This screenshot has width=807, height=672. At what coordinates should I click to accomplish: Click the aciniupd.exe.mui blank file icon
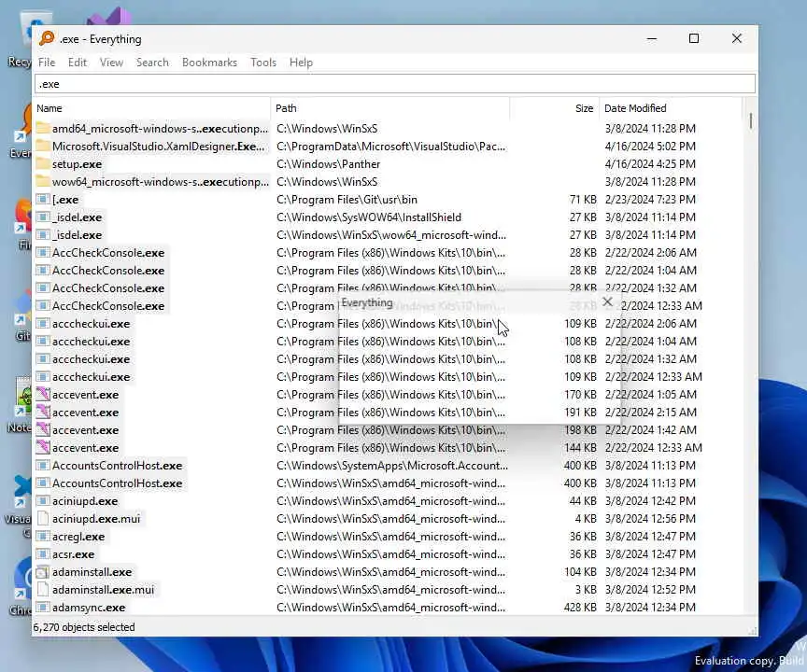pos(43,518)
